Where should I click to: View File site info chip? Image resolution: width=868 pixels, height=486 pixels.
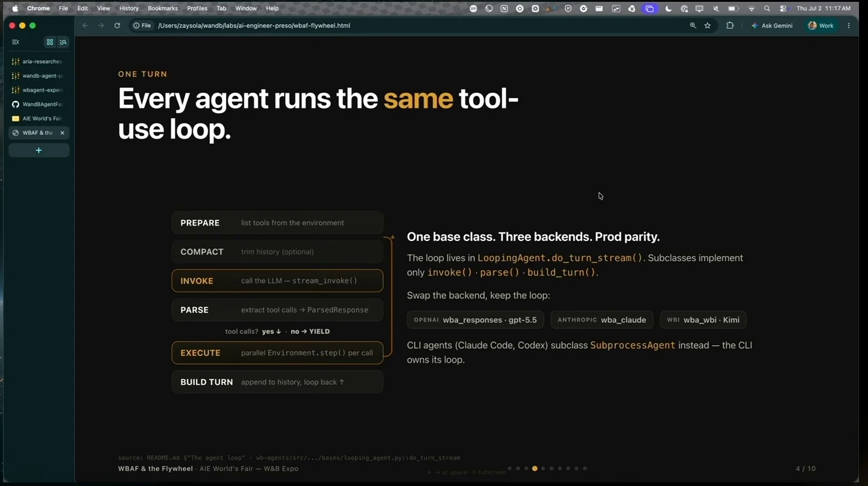click(142, 25)
